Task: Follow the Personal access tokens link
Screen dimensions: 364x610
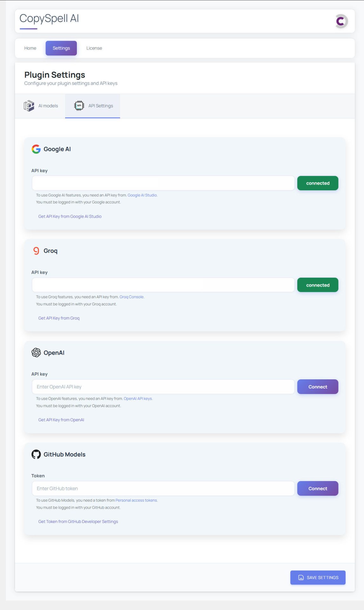Action: tap(136, 500)
